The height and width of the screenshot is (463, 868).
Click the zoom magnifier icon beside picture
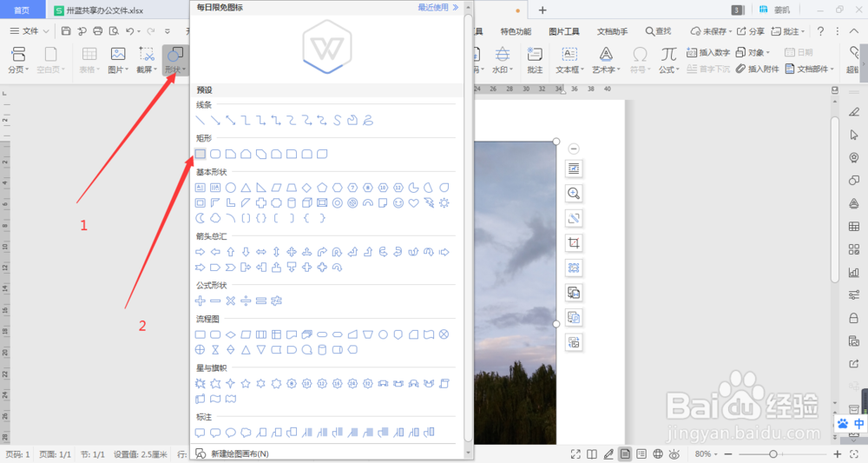coord(574,194)
